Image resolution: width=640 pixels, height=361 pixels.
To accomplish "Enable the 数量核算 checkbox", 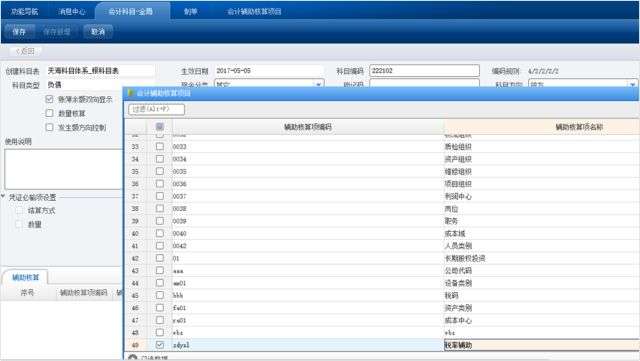I will pos(49,113).
